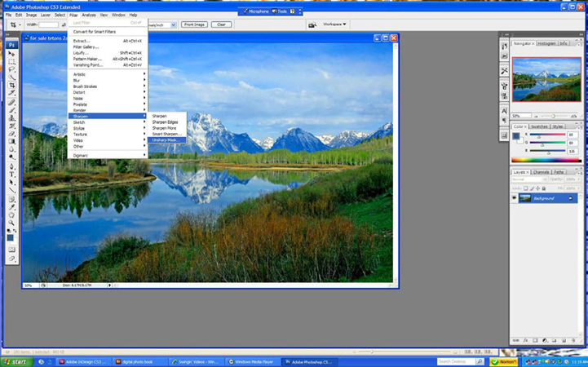Click the Front Image button
The height and width of the screenshot is (367, 588).
(x=193, y=24)
